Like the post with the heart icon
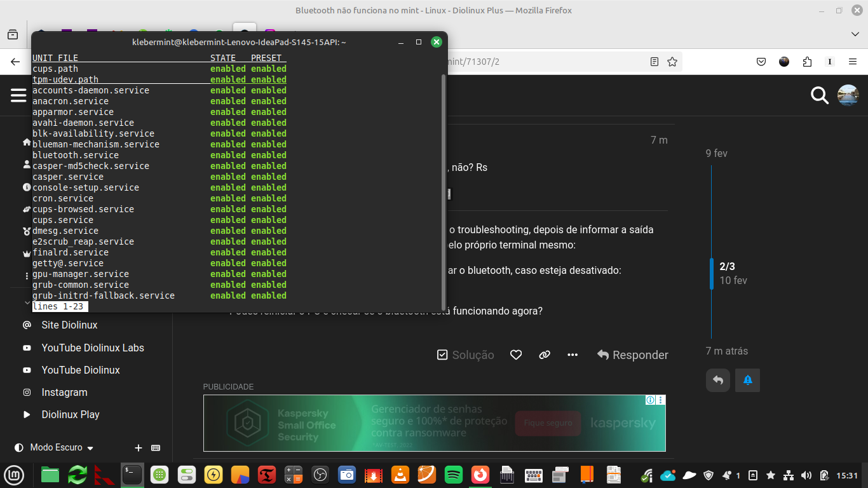The image size is (868, 488). pyautogui.click(x=516, y=355)
